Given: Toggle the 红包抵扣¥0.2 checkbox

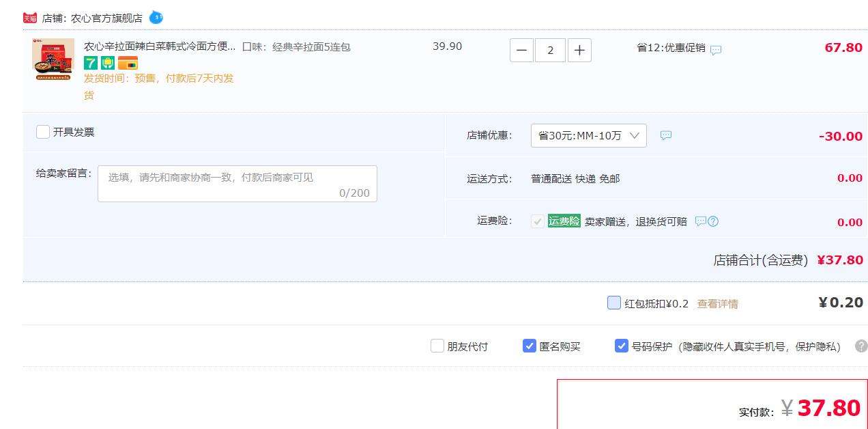Looking at the screenshot, I should click(x=614, y=303).
